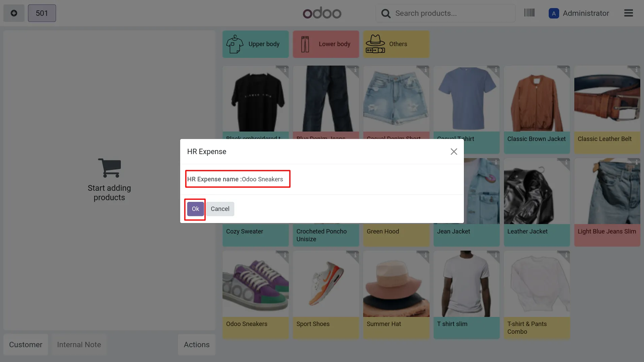The height and width of the screenshot is (362, 644).
Task: Click the new order plus icon
Action: 14,13
